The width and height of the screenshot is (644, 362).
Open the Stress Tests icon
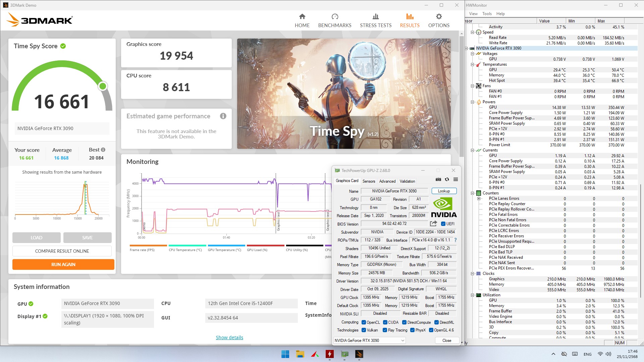pos(376,17)
